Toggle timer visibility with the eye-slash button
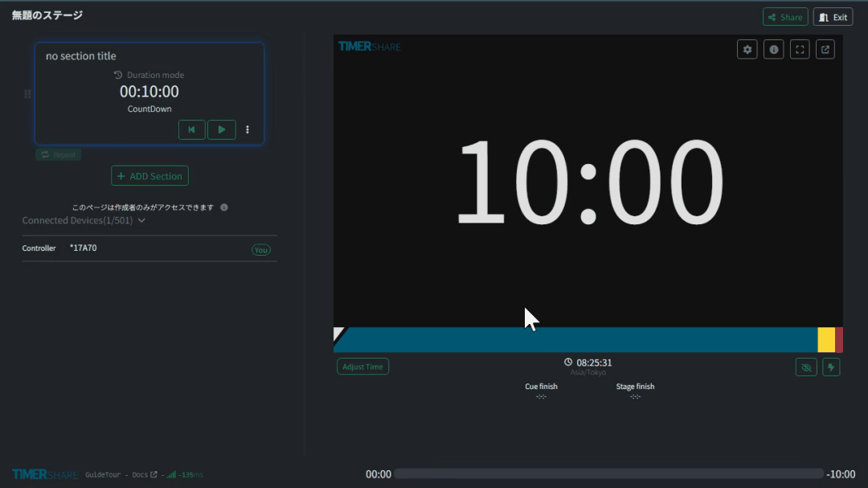The image size is (868, 488). 806,367
